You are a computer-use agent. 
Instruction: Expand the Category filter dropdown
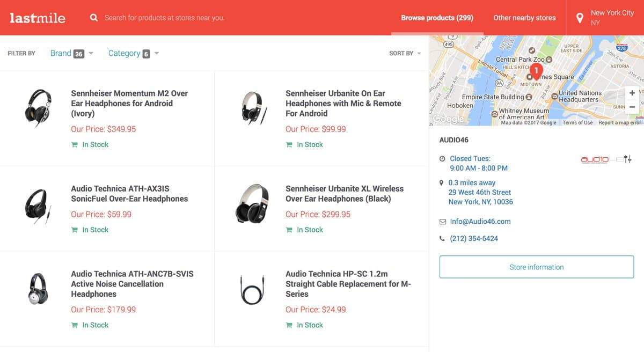pyautogui.click(x=134, y=53)
